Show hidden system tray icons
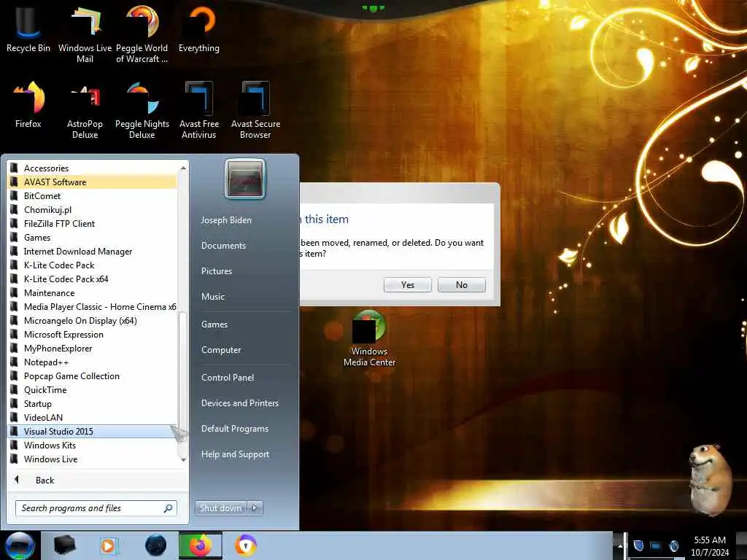747x560 pixels. pyautogui.click(x=620, y=545)
